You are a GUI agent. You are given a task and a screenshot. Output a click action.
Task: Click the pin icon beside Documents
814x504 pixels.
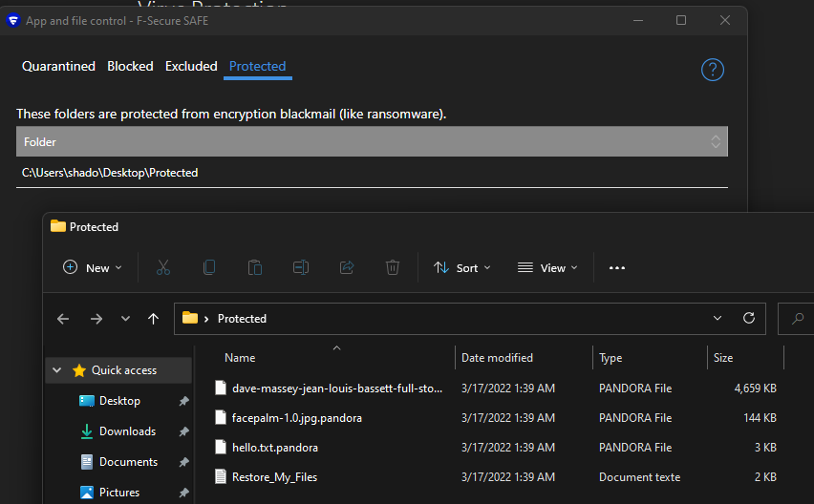[183, 462]
